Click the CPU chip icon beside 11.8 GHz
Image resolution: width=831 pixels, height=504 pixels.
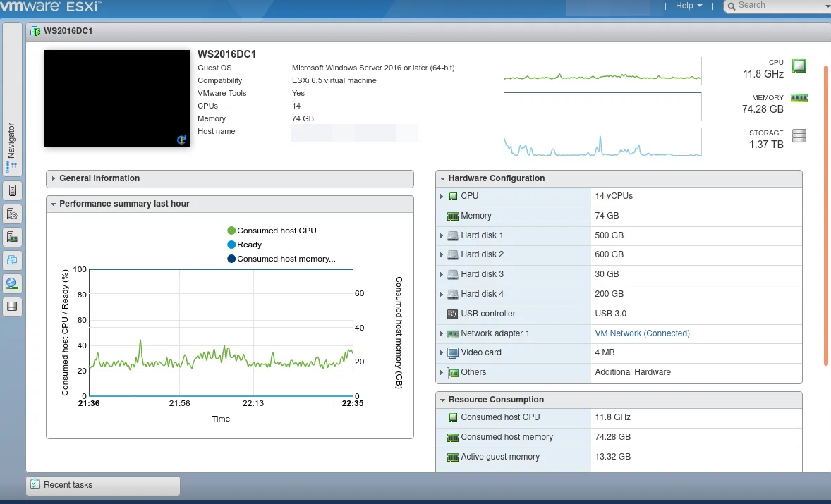click(x=799, y=66)
